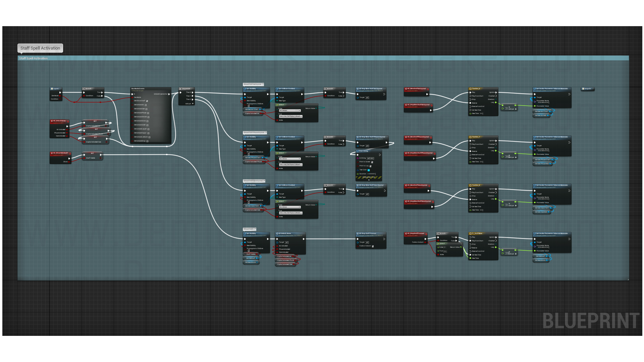Screen dimensions: 644x362
Task: Click the CE_UnlockGems event icon
Action: tap(52, 121)
